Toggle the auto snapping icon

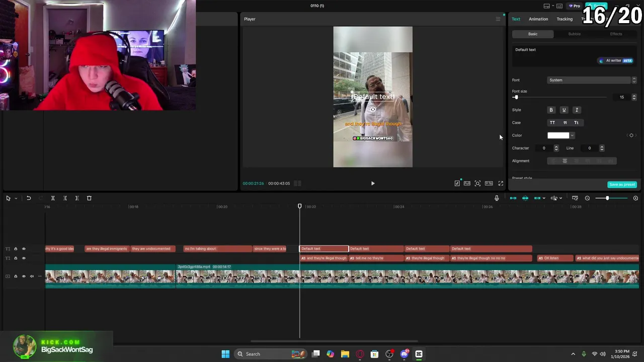[x=525, y=198]
